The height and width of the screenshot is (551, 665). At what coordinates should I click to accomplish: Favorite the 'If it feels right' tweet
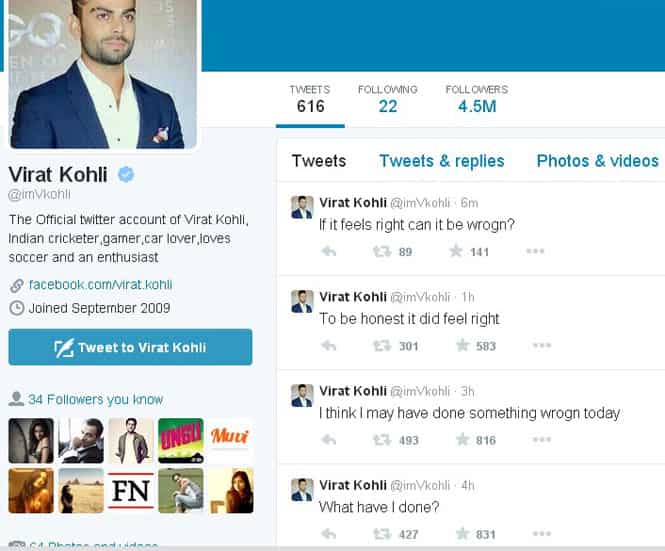(456, 251)
